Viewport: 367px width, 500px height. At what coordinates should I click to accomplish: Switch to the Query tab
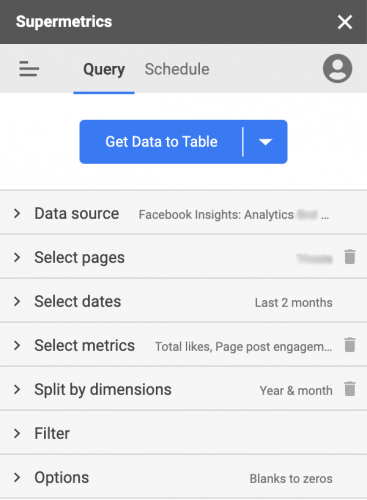point(104,69)
